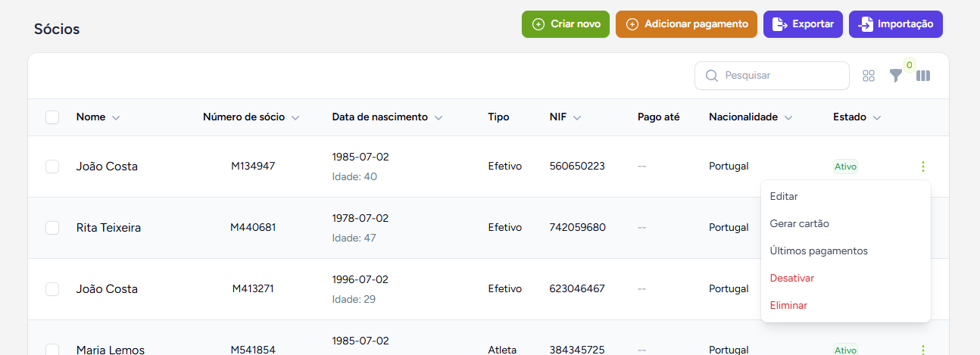Click Atleta type in Maria Lemos row
Screen dimensions: 980x355
point(502,350)
